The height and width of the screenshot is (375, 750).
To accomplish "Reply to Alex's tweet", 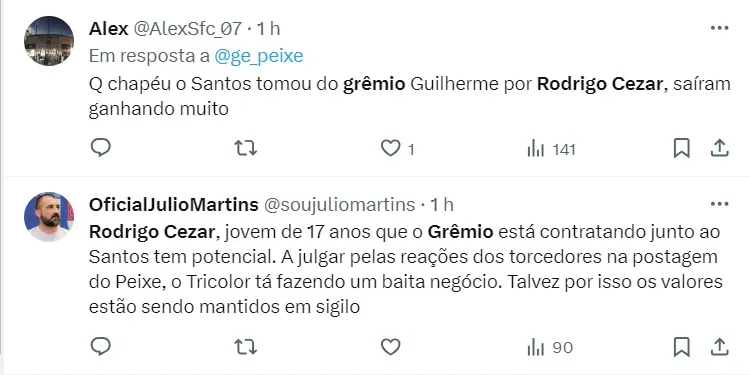I will 100,148.
